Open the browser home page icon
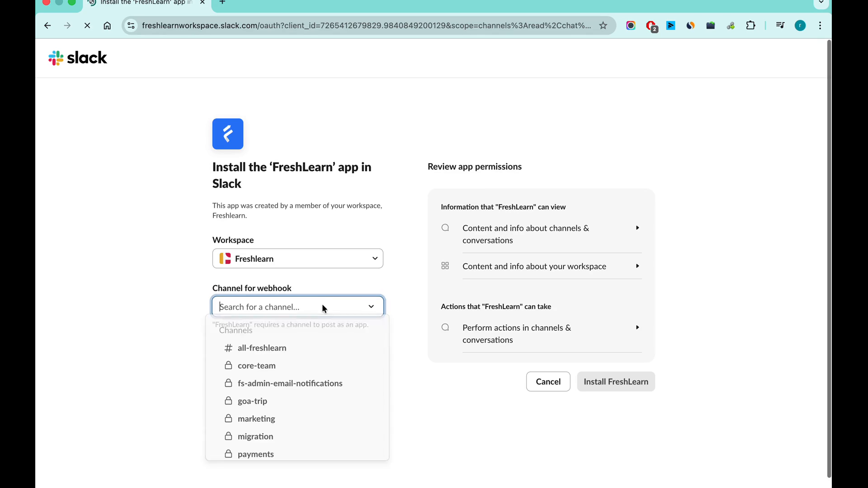The width and height of the screenshot is (868, 488). [107, 26]
